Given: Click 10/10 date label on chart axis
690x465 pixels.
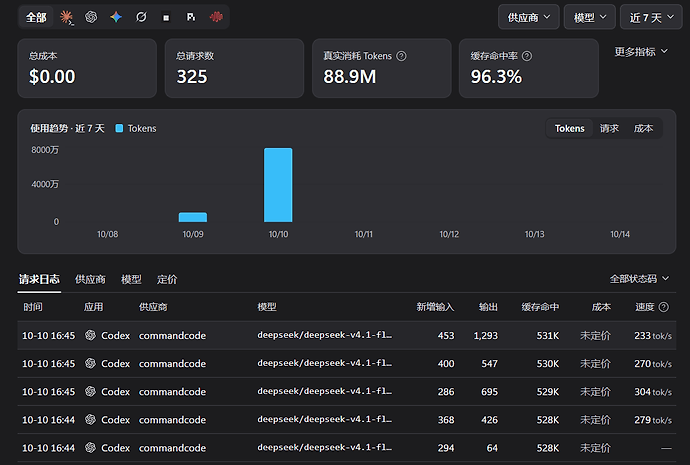Looking at the screenshot, I should 278,234.
